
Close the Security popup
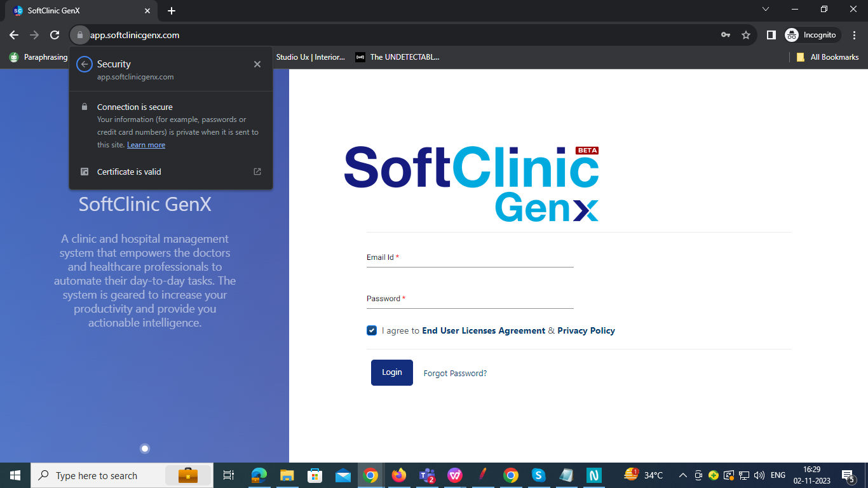(x=257, y=64)
